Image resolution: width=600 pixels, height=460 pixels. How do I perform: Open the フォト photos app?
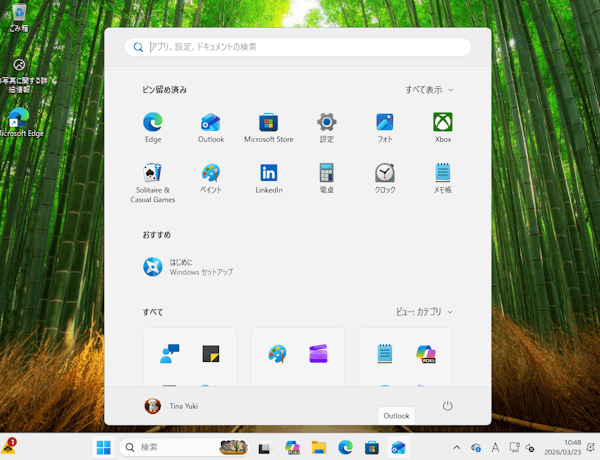(385, 128)
